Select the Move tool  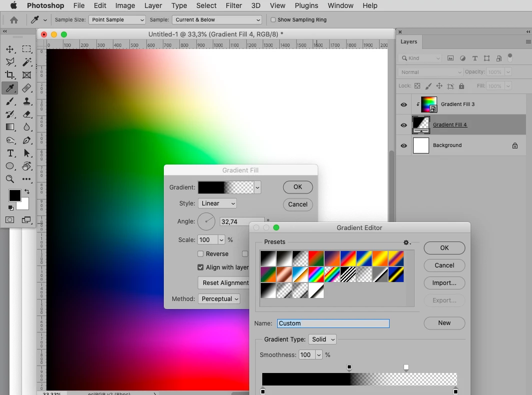(10, 49)
